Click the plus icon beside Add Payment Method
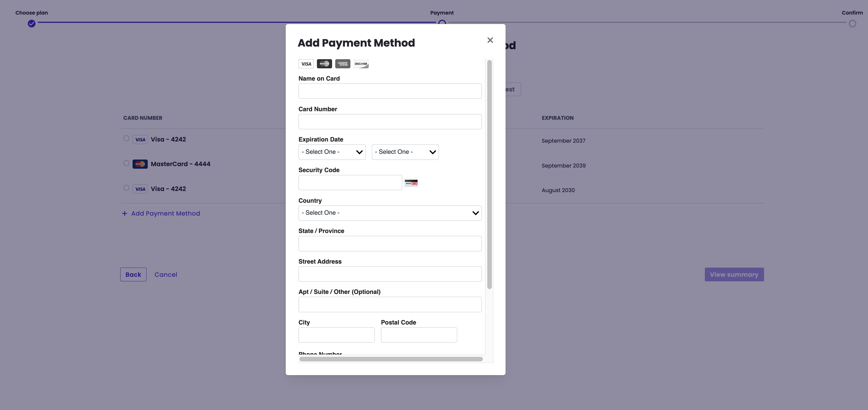Screen dimensions: 868x410 pyautogui.click(x=125, y=213)
